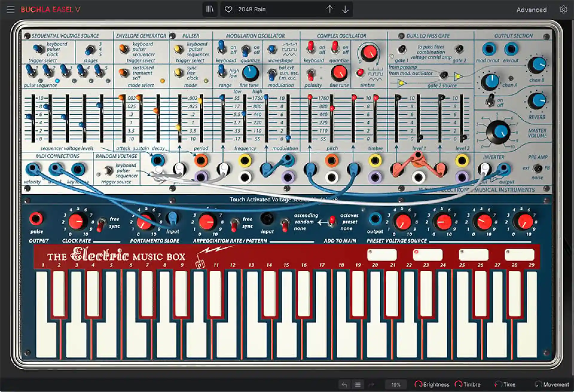Favorite preset 2049 Rain via heart icon
Image resolution: width=574 pixels, height=392 pixels.
[228, 9]
